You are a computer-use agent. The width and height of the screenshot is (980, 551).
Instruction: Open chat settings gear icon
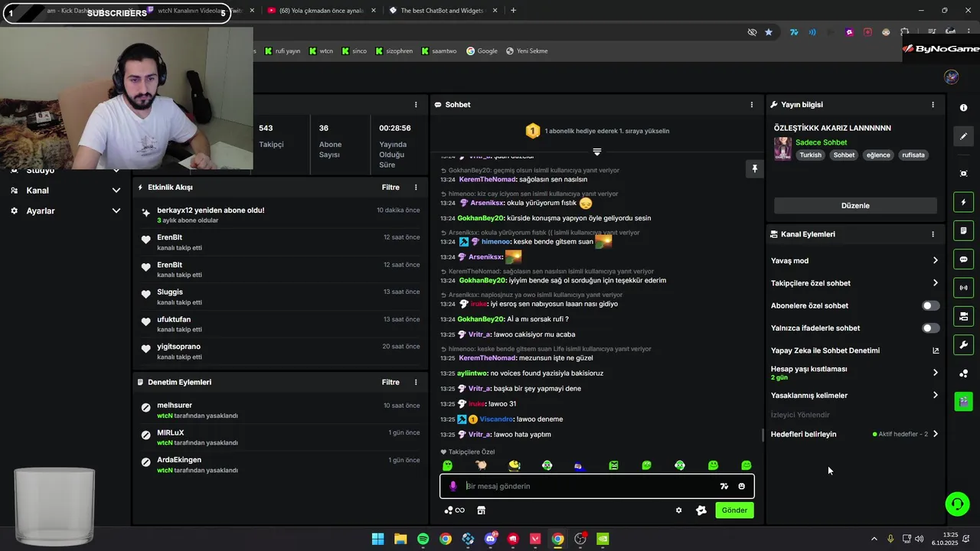678,510
